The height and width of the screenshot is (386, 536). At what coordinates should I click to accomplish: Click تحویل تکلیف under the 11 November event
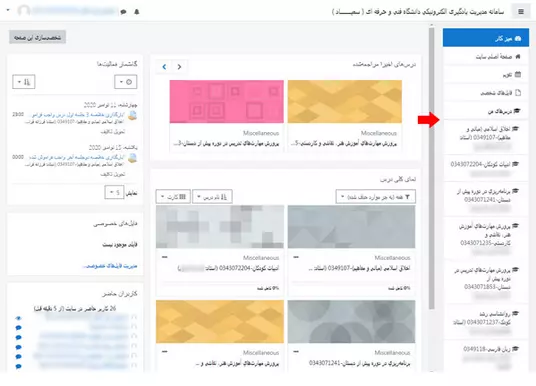click(113, 132)
